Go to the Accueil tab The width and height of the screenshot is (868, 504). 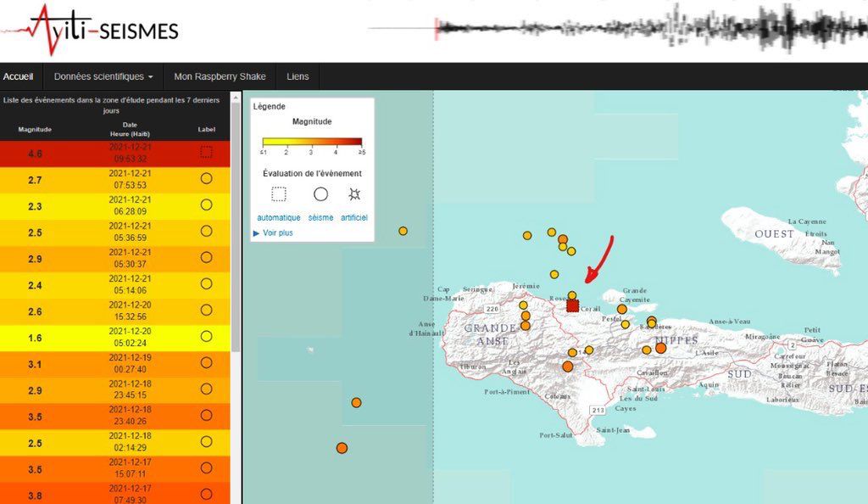click(19, 76)
